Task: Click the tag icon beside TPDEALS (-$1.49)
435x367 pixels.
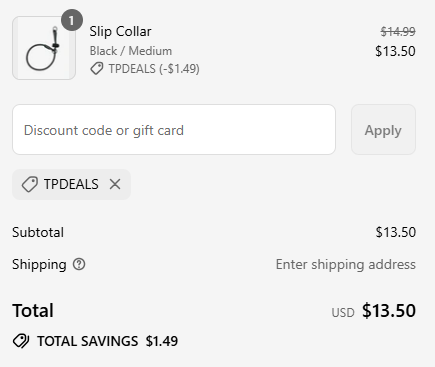Action: [x=97, y=69]
